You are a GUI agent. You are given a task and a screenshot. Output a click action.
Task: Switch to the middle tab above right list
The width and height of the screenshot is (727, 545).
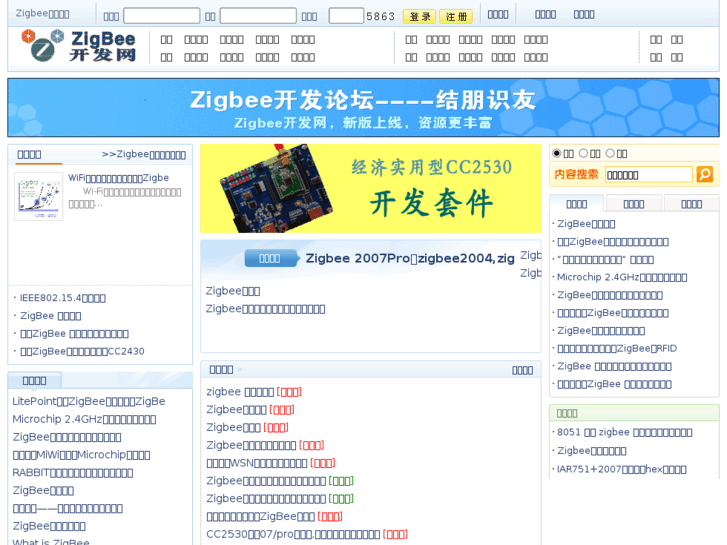tap(634, 204)
